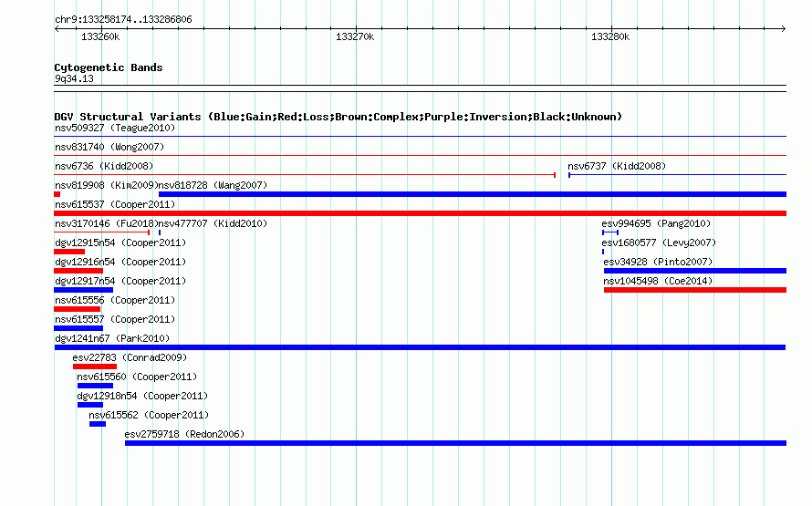
Task: Click the thin red nsv3170146 line
Action: [101, 232]
